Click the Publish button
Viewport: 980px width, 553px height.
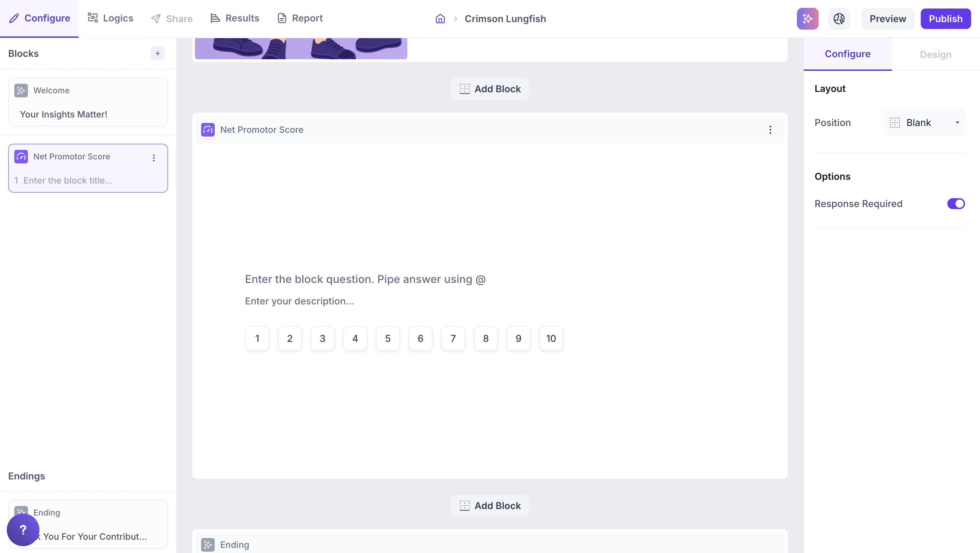[x=945, y=19]
